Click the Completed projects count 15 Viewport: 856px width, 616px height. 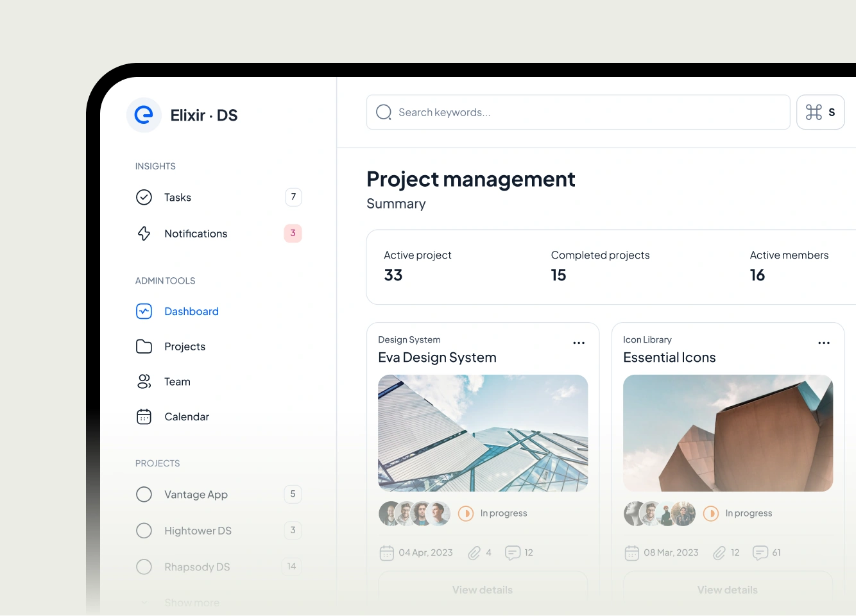pos(558,275)
